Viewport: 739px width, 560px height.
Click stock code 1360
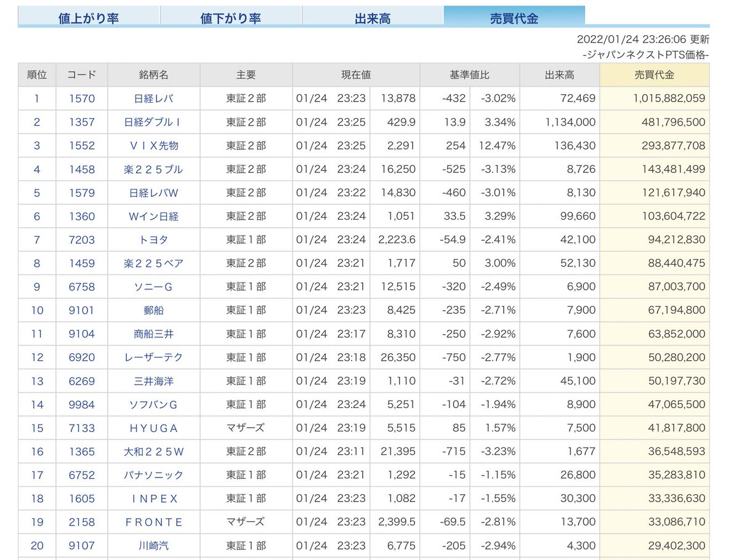(82, 216)
